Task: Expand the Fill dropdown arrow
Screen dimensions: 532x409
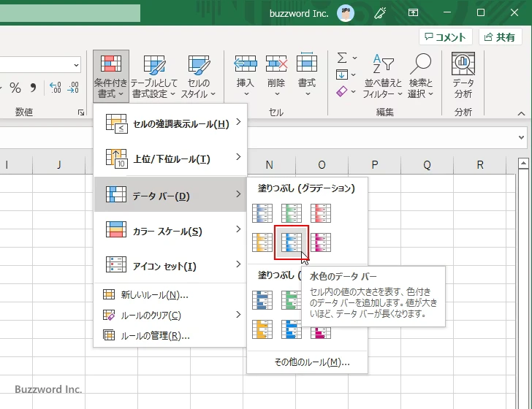Action: point(353,74)
